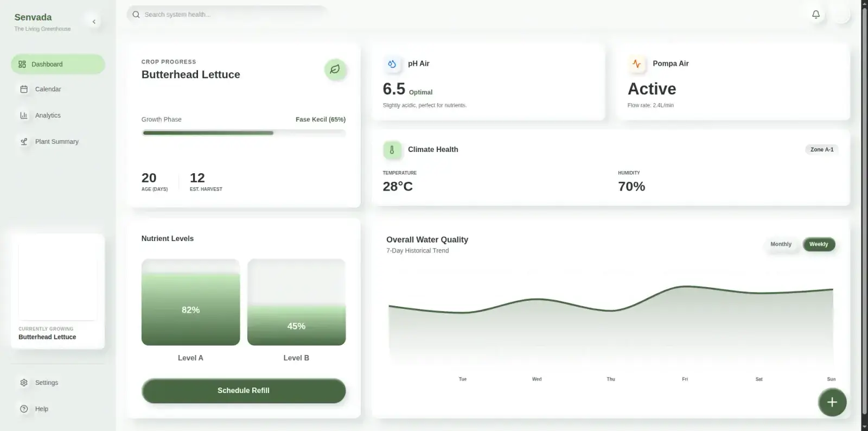Click the leaf icon on Crop Progress card
This screenshot has height=431, width=868.
point(335,69)
